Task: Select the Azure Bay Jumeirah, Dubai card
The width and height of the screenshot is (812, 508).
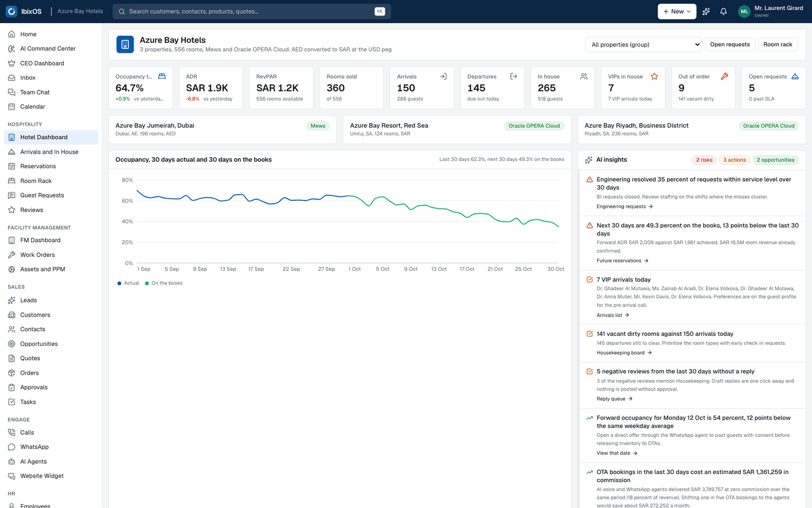Action: click(x=222, y=129)
